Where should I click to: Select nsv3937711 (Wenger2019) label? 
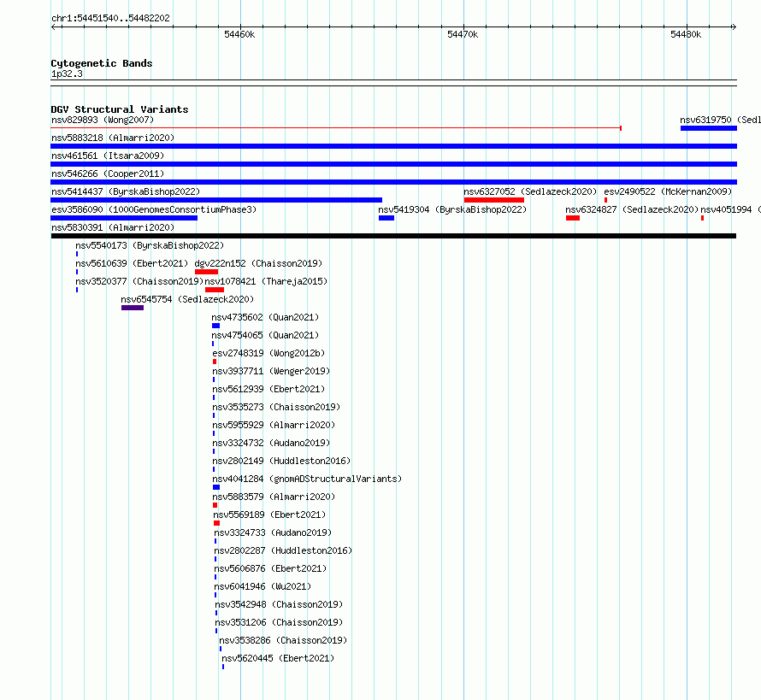[271, 371]
